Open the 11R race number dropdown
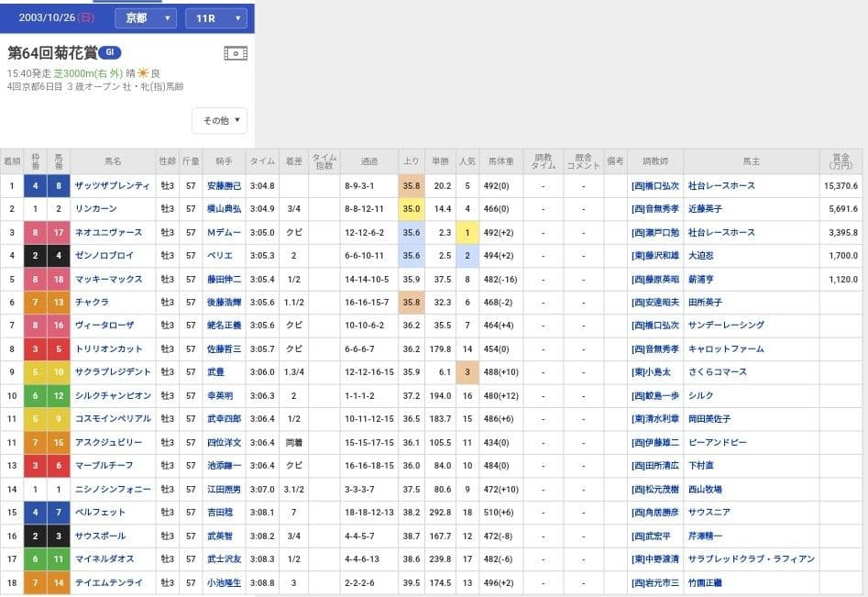 [215, 18]
